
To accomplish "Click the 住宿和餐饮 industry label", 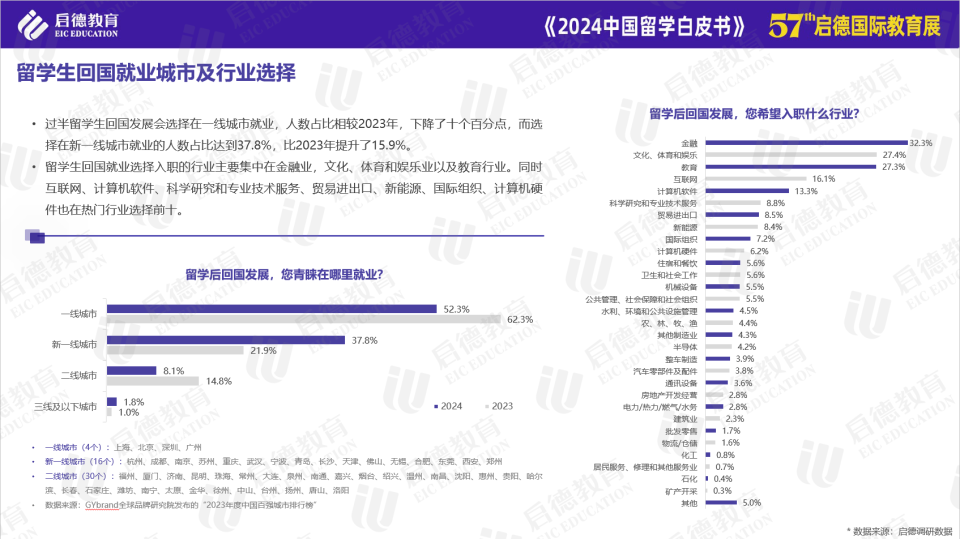I will 677,263.
